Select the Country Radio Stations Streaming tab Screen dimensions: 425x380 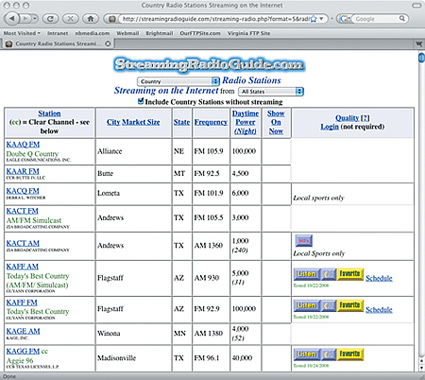(58, 44)
